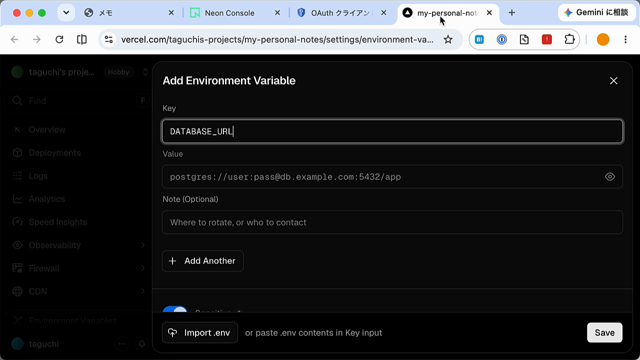Close the my-personal-notes tab
The width and height of the screenshot is (640, 360).
[x=489, y=13]
